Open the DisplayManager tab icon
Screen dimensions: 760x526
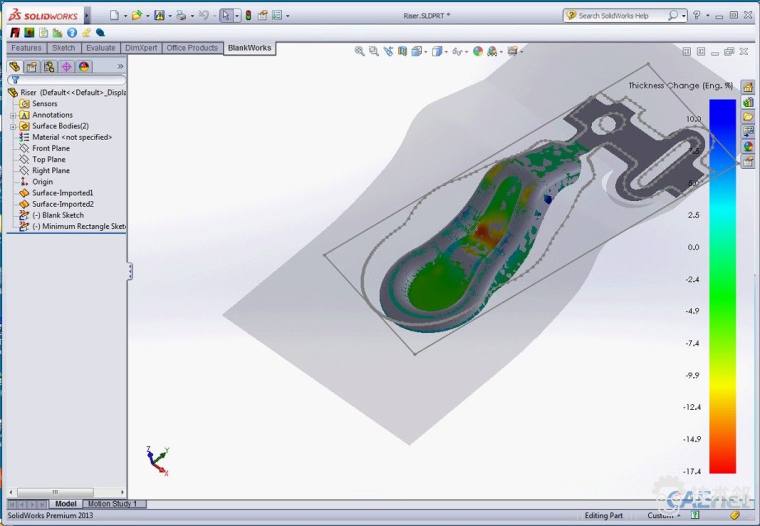tap(84, 67)
